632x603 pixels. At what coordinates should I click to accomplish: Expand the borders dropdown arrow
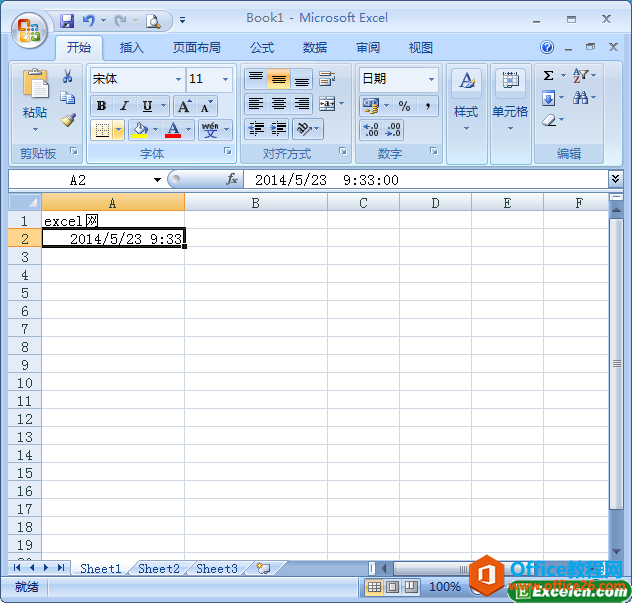point(118,130)
